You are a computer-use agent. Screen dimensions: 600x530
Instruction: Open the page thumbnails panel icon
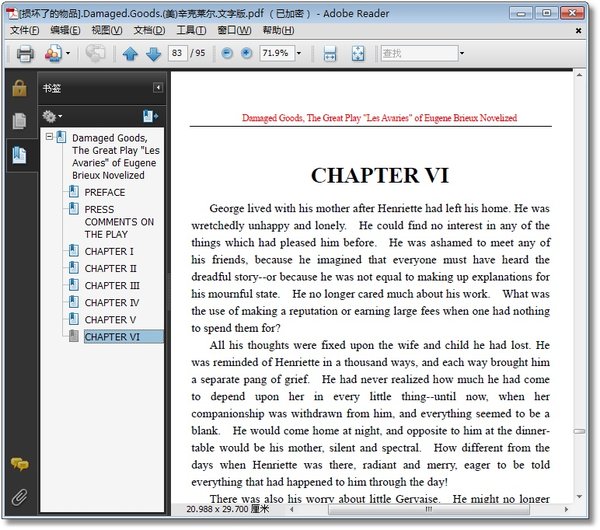[19, 121]
